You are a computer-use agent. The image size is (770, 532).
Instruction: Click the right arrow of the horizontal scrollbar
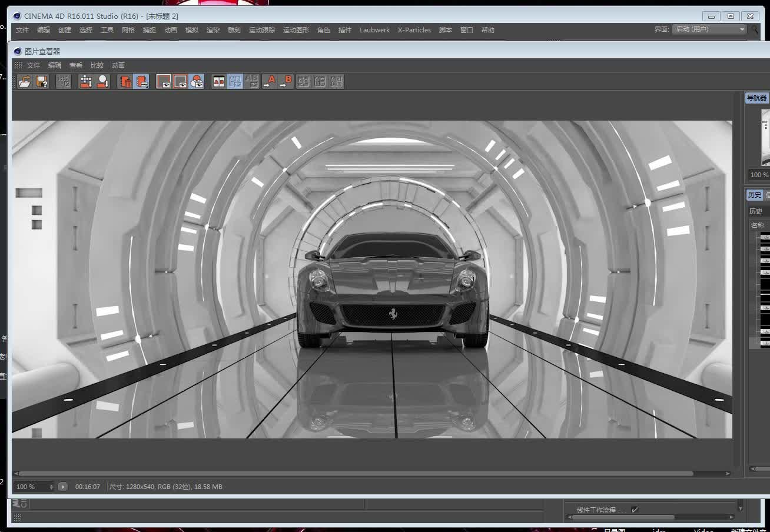[728, 473]
